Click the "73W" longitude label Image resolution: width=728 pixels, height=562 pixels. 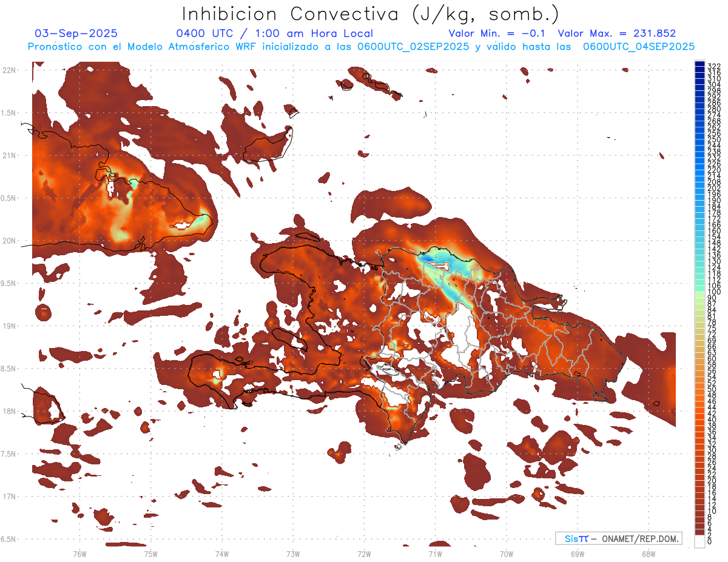(293, 554)
